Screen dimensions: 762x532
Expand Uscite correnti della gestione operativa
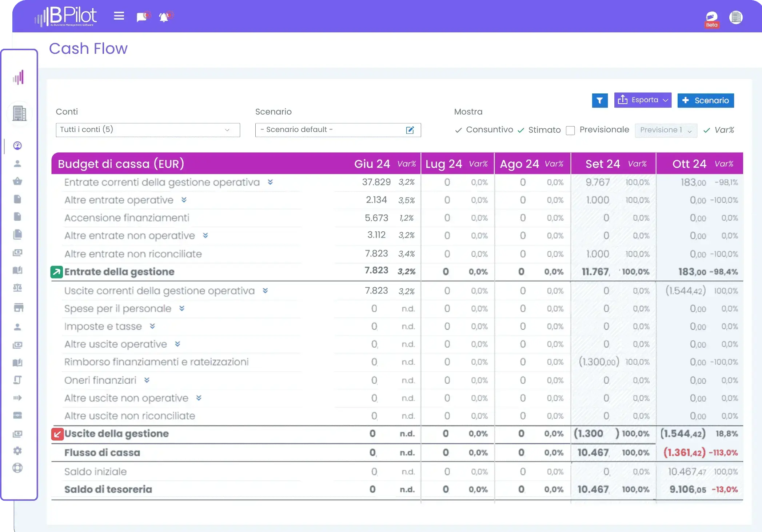(x=265, y=290)
